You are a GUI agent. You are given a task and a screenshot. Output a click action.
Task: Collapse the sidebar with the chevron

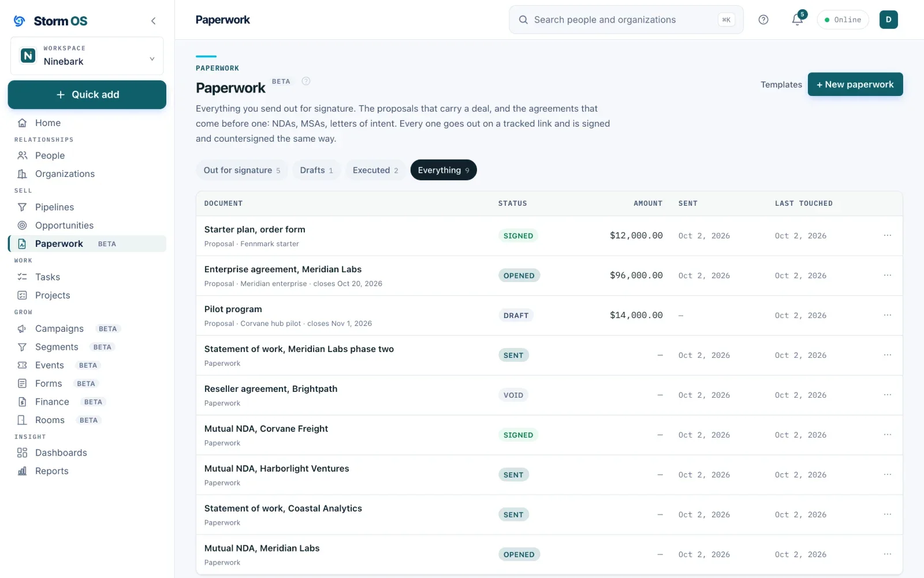tap(153, 21)
